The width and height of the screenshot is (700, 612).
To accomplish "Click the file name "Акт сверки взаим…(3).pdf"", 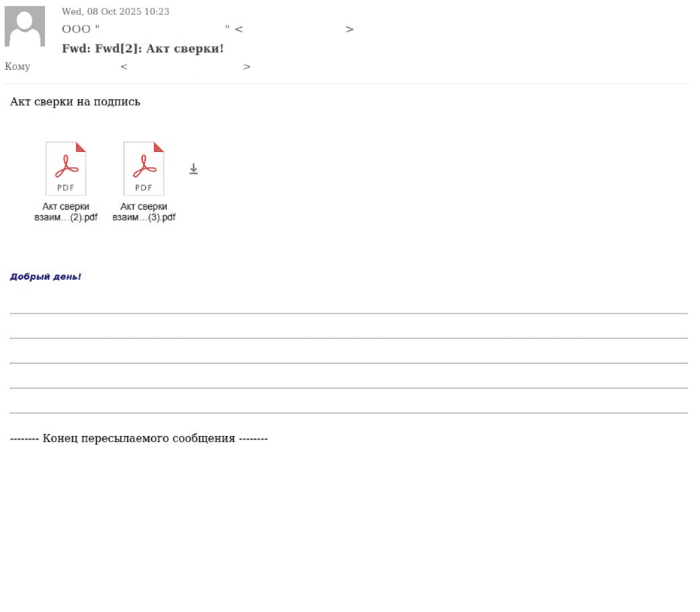I will (x=144, y=212).
